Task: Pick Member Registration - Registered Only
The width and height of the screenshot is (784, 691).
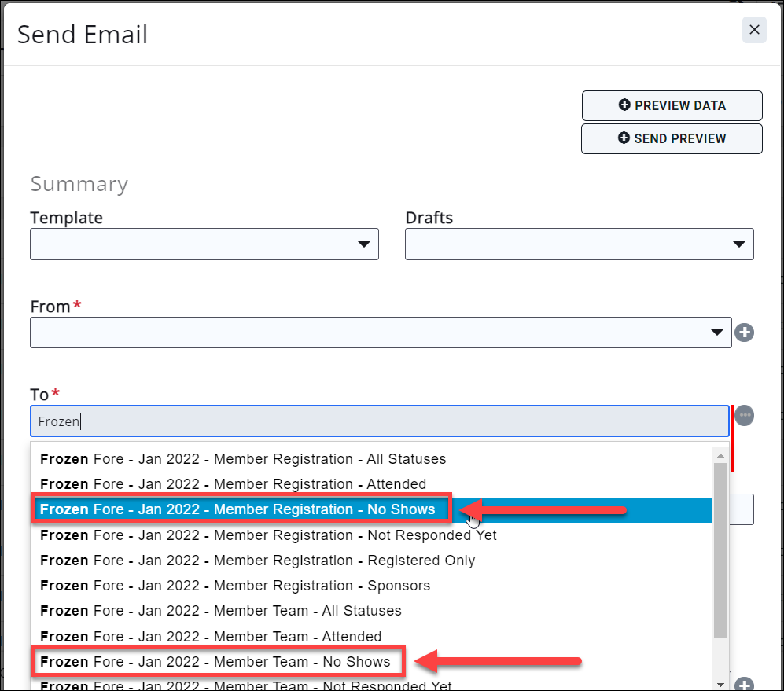Action: click(x=258, y=561)
